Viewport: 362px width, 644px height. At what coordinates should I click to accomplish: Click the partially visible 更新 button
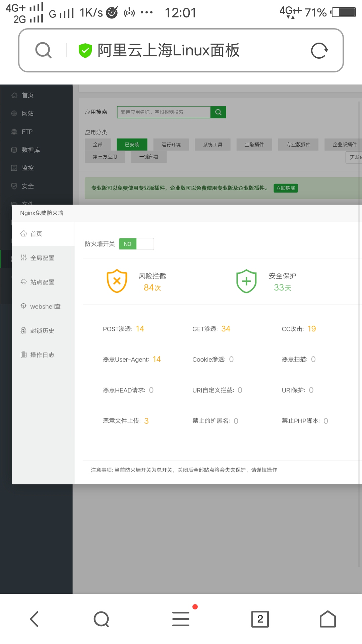click(354, 157)
